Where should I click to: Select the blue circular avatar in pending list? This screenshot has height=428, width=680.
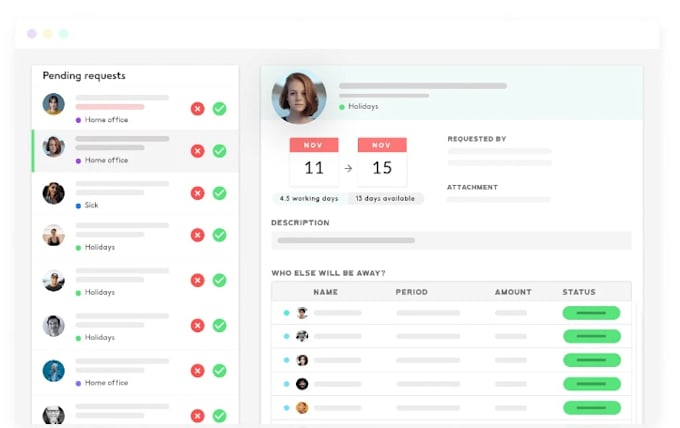click(53, 371)
